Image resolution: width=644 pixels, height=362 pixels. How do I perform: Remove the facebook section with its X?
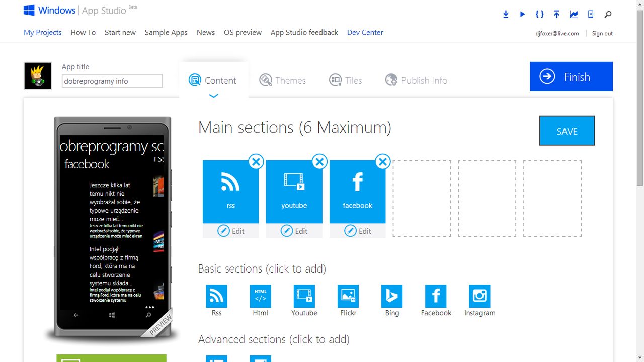click(383, 162)
